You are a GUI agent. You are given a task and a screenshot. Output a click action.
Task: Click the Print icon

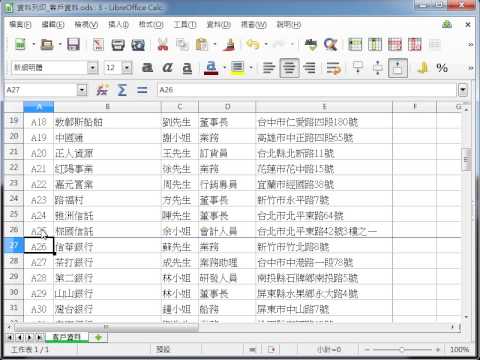pyautogui.click(x=118, y=44)
